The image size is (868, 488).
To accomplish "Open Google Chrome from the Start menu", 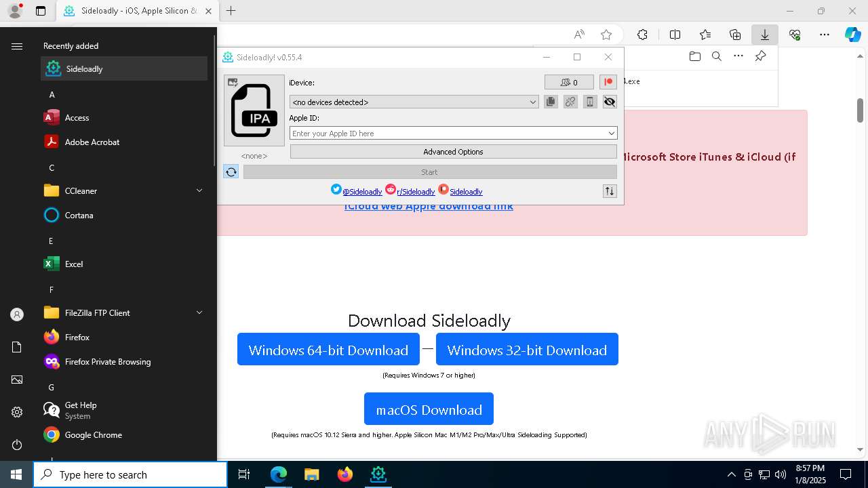I will click(x=124, y=434).
